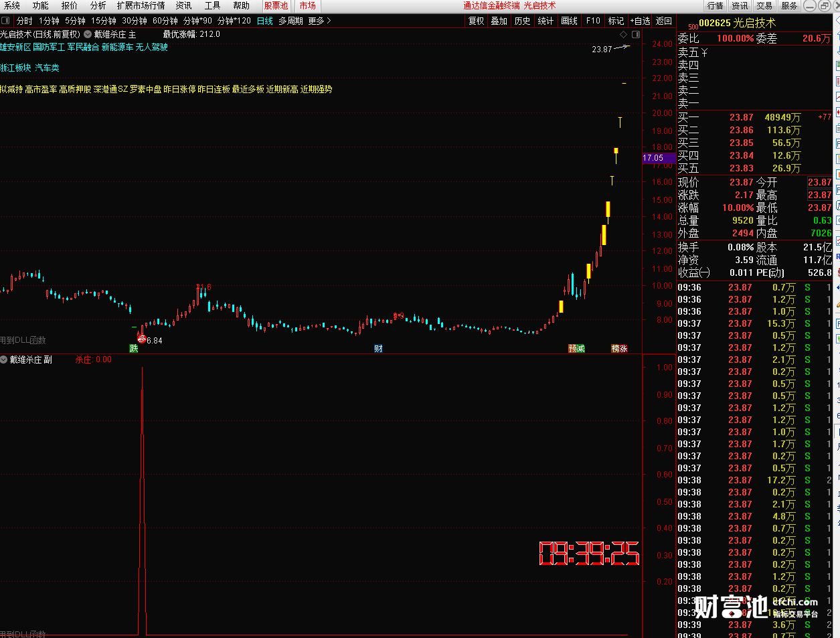The height and width of the screenshot is (638, 840).
Task: Switch to 30分钟 period
Action: (x=135, y=21)
